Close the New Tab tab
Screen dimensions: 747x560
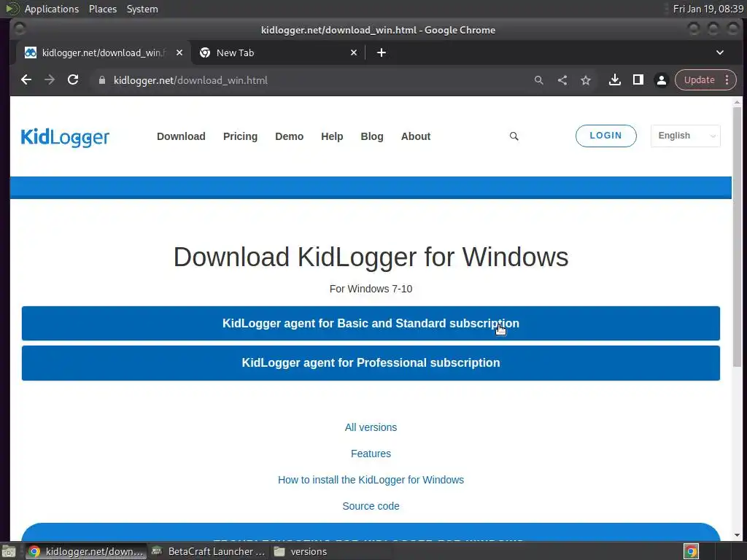pyautogui.click(x=354, y=52)
